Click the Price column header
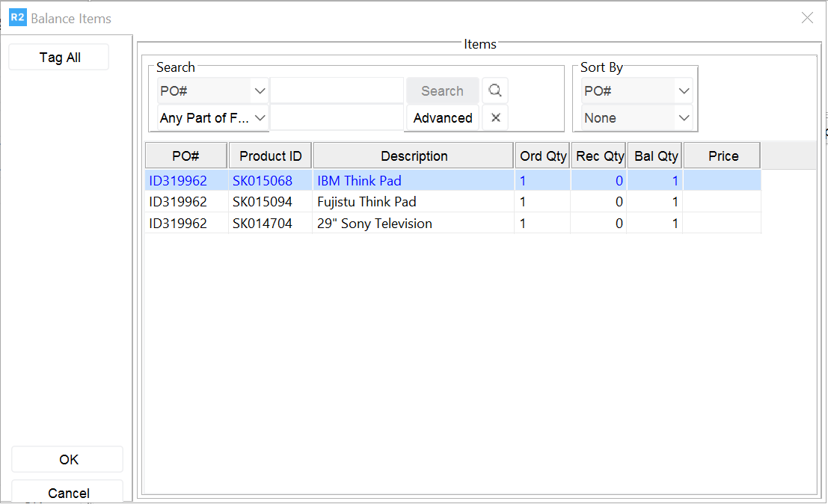 [723, 156]
